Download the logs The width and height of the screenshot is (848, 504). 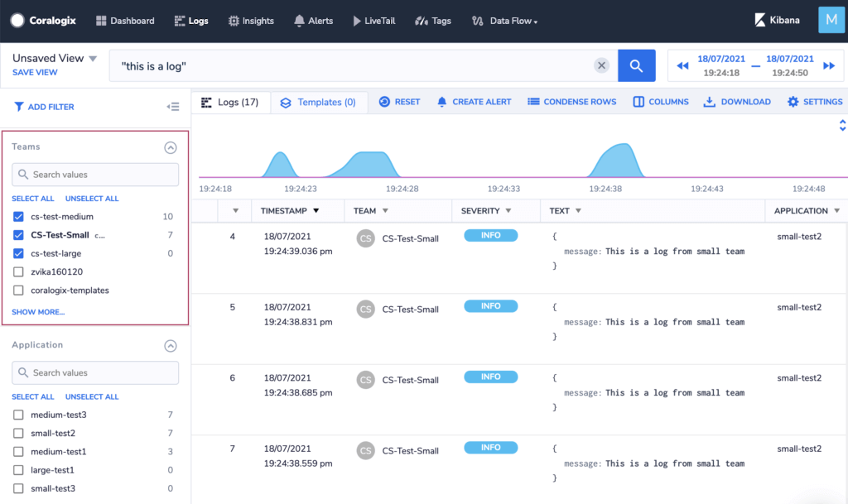click(x=736, y=102)
